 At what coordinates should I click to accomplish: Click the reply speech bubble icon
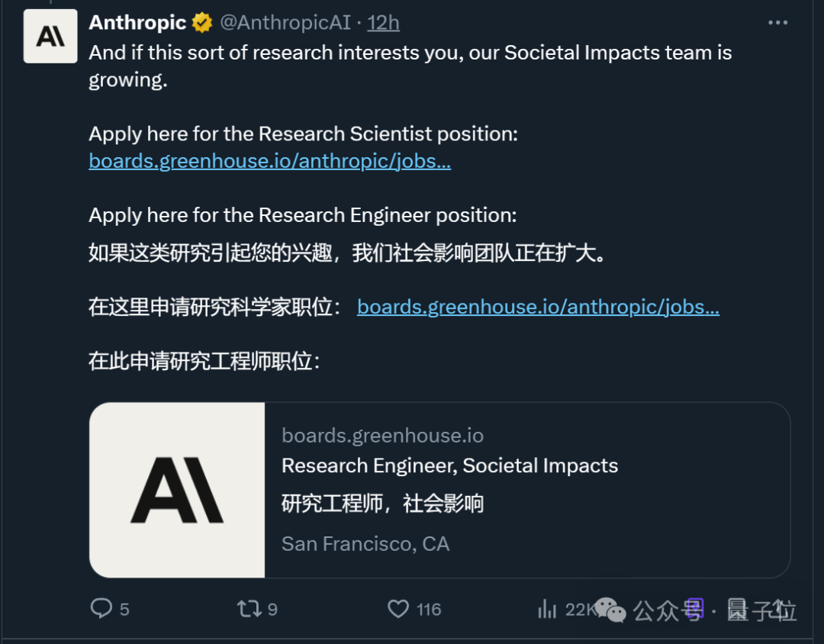pos(101,608)
